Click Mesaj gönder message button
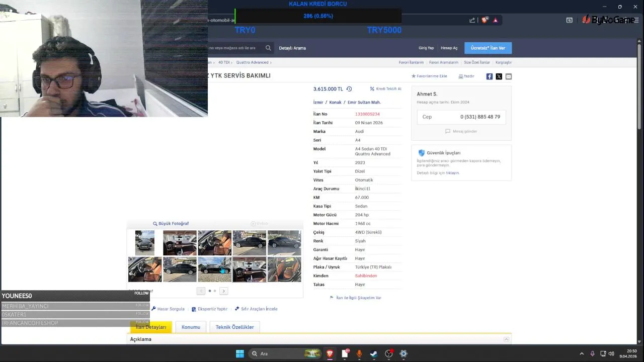The width and height of the screenshot is (644, 362). pos(461,131)
